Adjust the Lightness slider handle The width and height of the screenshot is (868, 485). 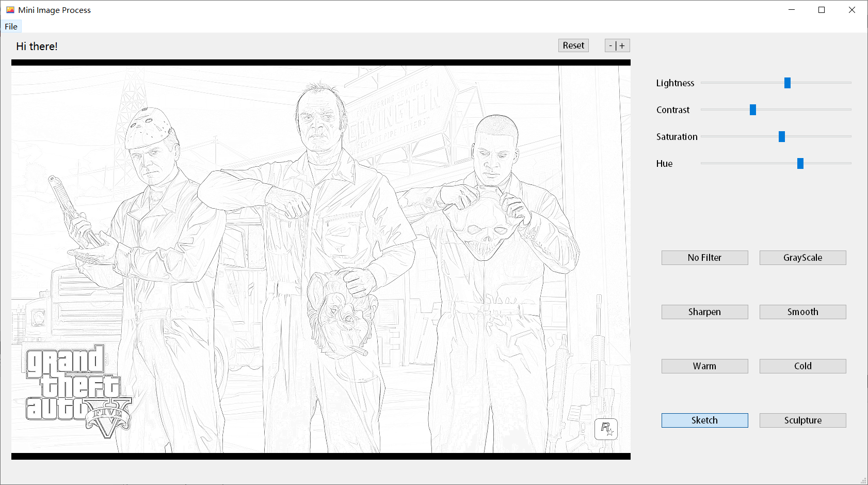click(787, 83)
